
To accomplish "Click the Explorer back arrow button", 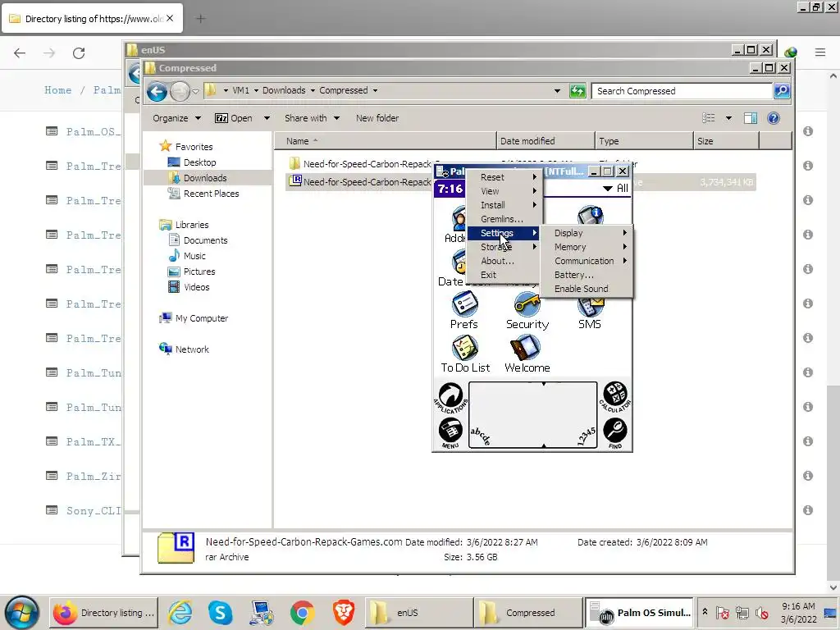I will click(157, 92).
